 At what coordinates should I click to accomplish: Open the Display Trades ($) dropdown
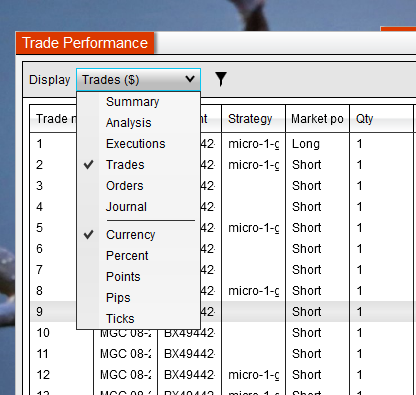coord(138,80)
